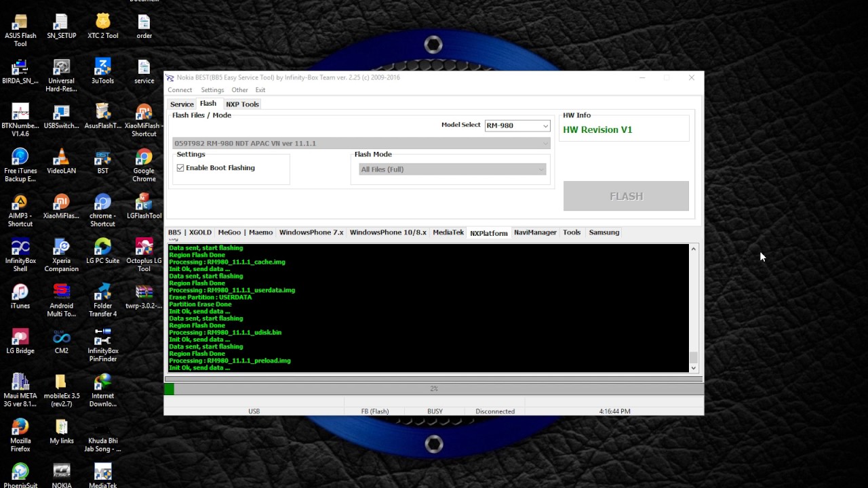Viewport: 868px width, 488px height.
Task: Switch to WindowsPhone 10/8.x tab
Action: point(388,232)
